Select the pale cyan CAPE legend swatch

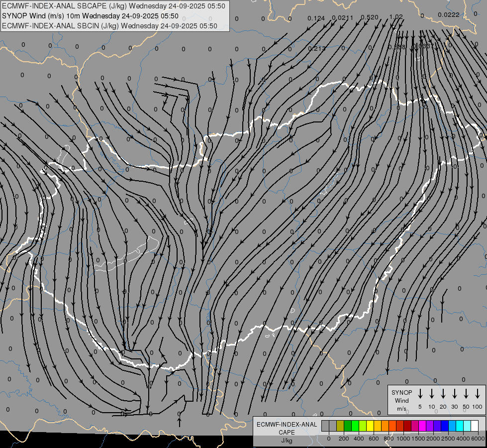tap(467, 426)
